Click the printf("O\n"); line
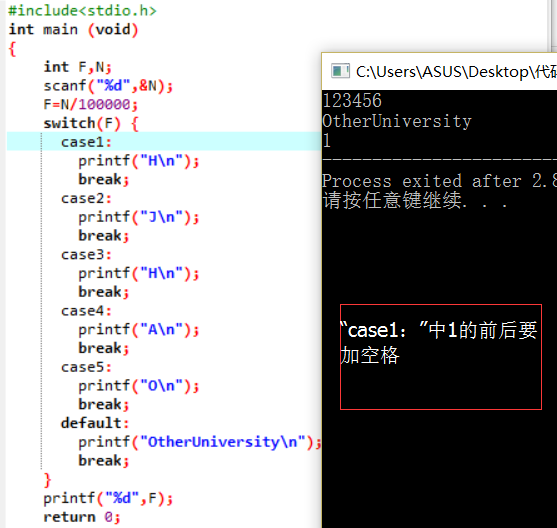 pos(139,386)
